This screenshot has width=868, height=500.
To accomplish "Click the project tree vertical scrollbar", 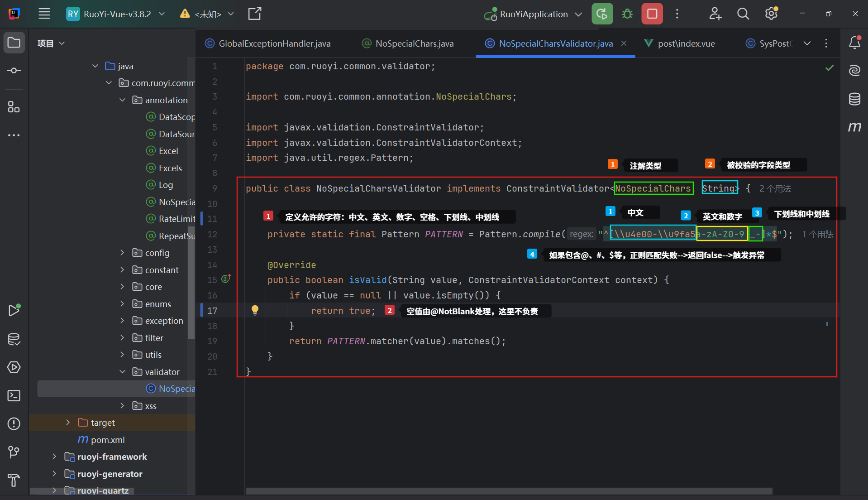I will (x=191, y=283).
